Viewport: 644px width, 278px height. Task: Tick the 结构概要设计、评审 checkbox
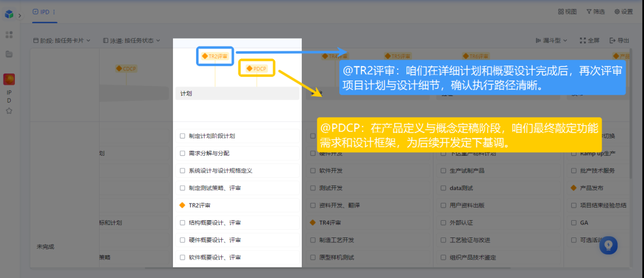point(182,223)
